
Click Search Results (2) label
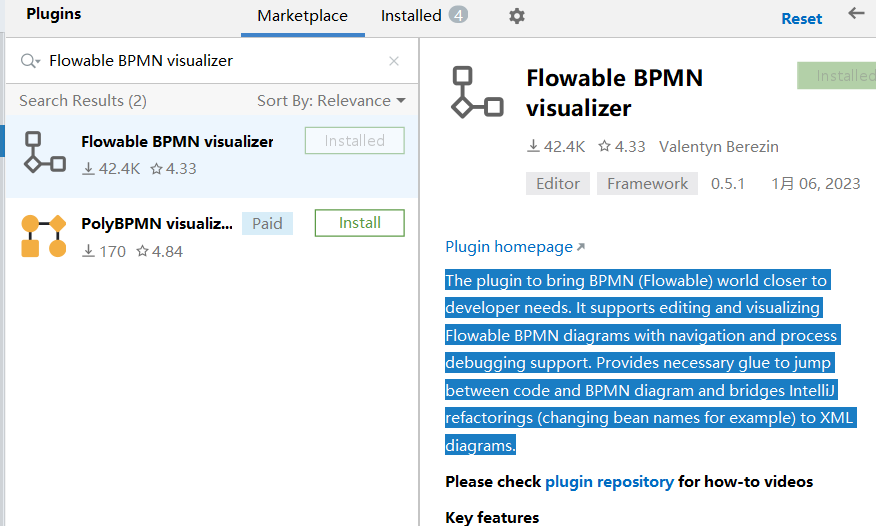tap(83, 101)
